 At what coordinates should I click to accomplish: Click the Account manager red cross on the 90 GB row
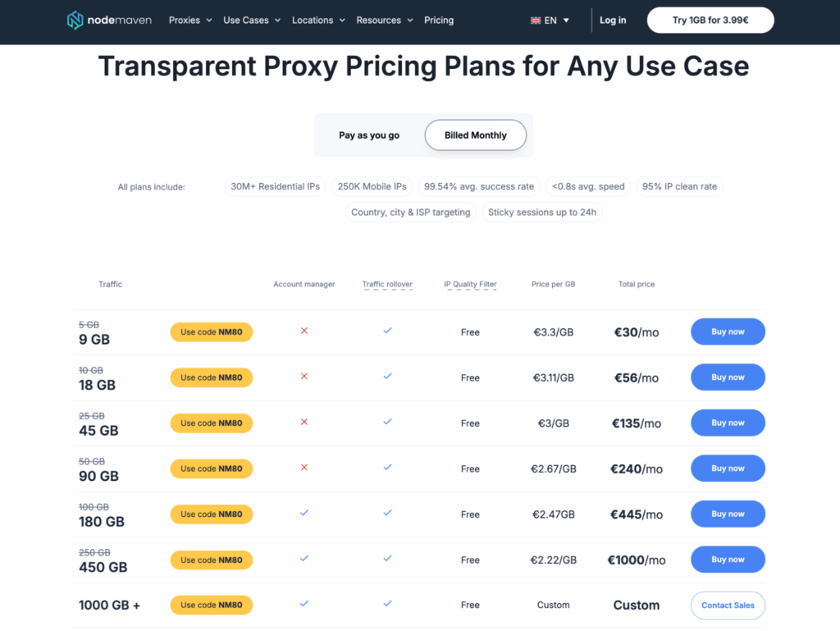point(304,469)
